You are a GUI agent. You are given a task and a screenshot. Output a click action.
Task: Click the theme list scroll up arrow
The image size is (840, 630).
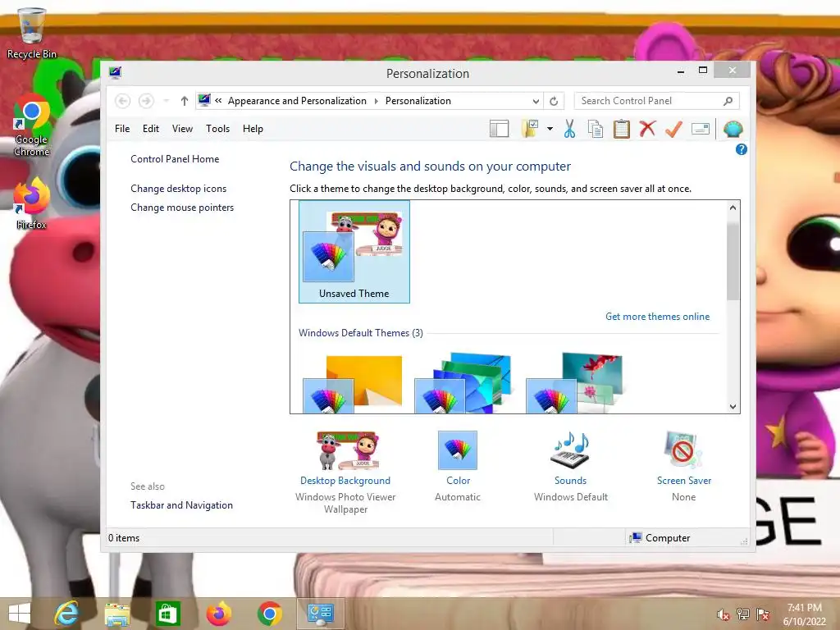click(733, 208)
